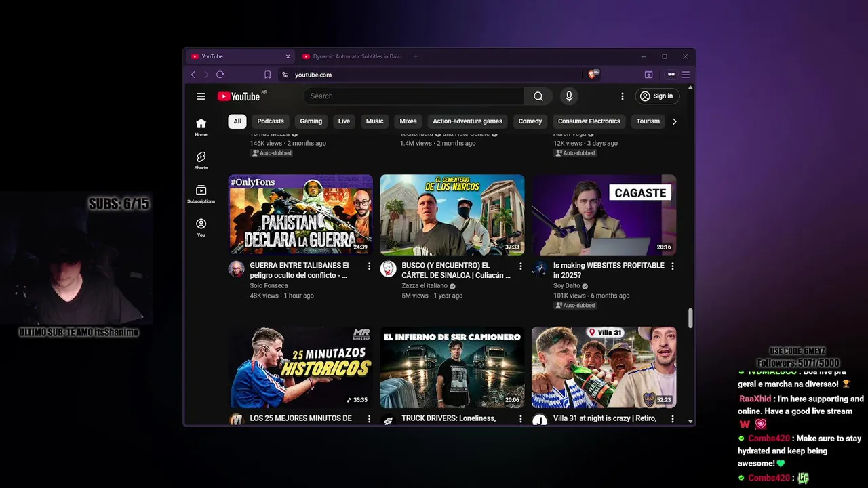The image size is (868, 488).
Task: Switch to the YouTube browser tab
Action: point(240,56)
